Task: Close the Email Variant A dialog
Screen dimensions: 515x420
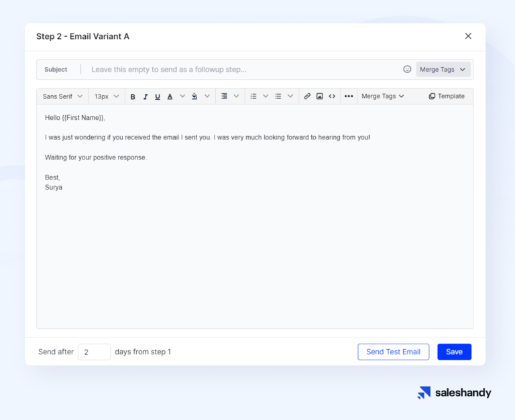Action: coord(468,36)
